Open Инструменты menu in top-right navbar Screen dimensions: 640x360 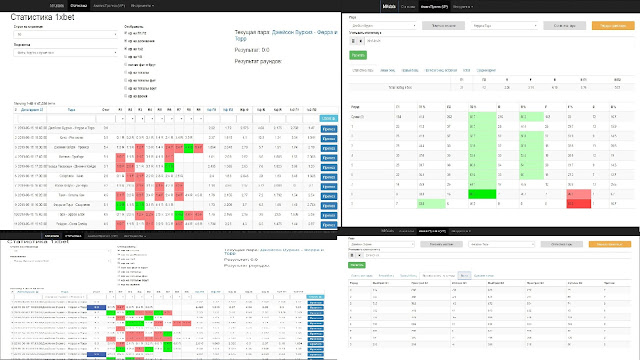tap(463, 7)
